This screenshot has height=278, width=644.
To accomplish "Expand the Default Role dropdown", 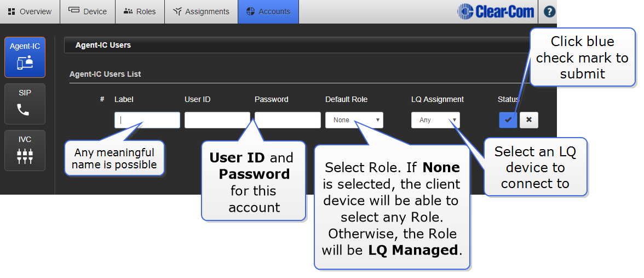I will (x=354, y=120).
